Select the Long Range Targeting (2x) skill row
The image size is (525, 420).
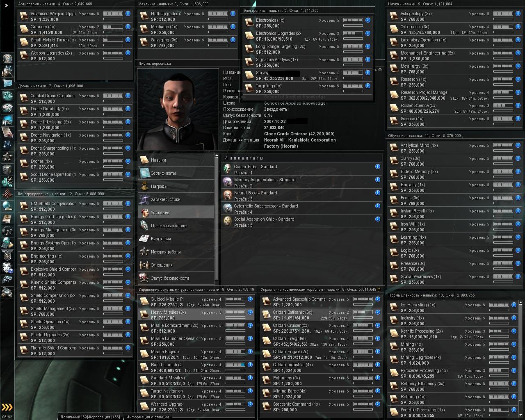coord(308,49)
